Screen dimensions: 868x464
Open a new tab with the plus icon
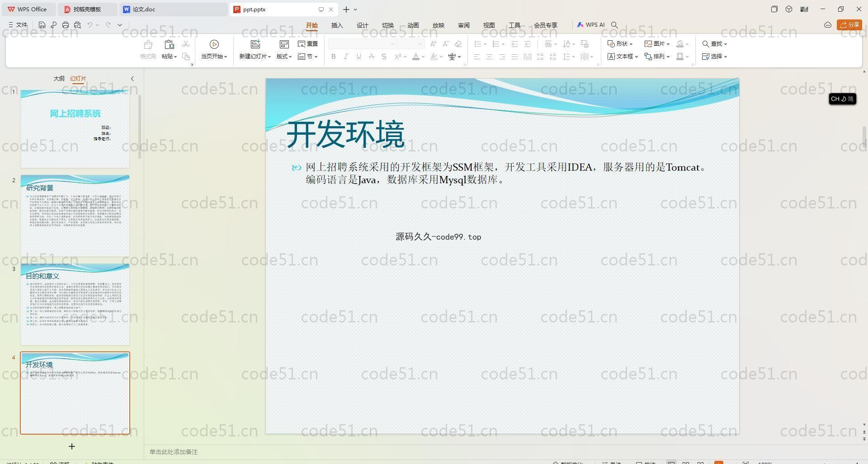(x=346, y=9)
